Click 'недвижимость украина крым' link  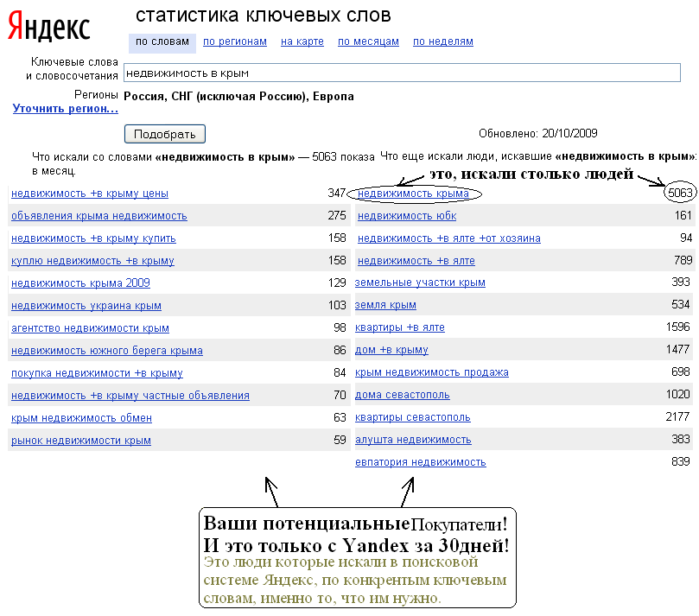point(86,306)
